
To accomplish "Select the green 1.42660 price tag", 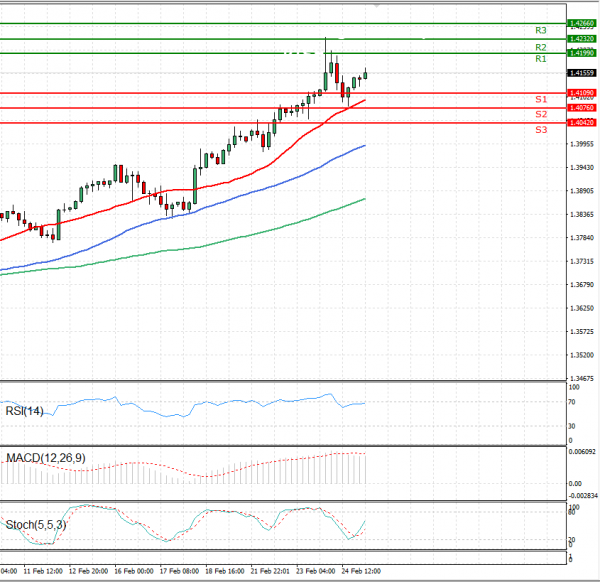I will pyautogui.click(x=582, y=23).
